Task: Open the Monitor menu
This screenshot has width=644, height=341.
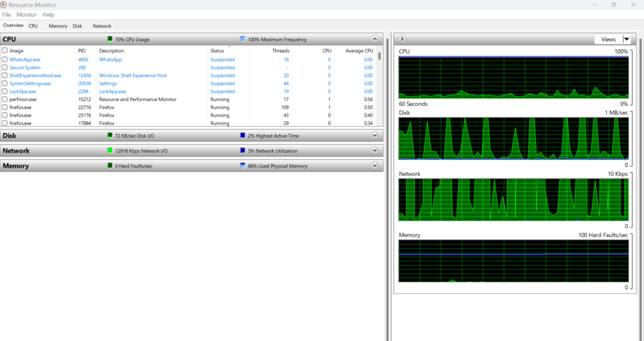Action: click(26, 14)
